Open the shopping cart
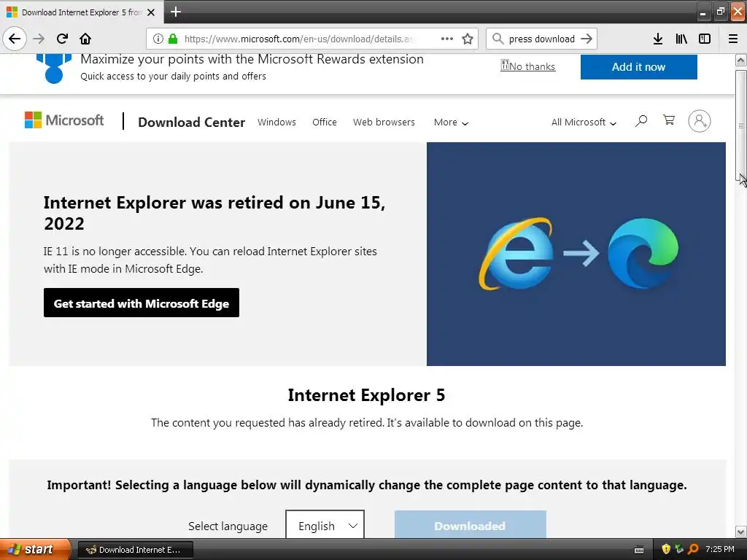The height and width of the screenshot is (560, 747). [x=669, y=120]
